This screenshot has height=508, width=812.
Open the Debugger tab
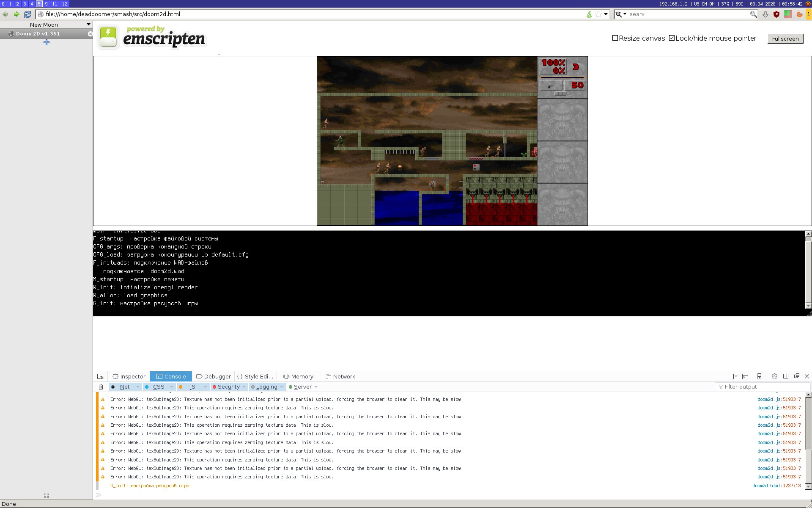214,376
